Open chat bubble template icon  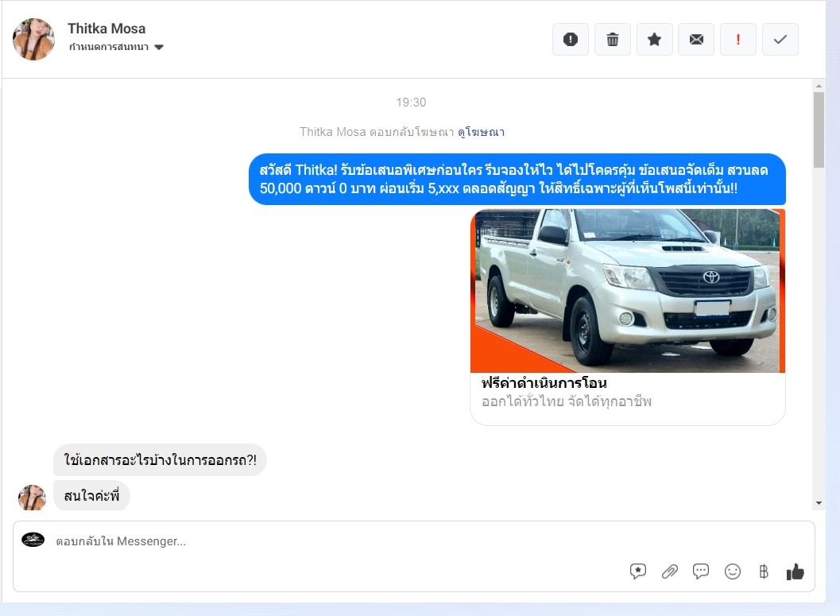(701, 571)
